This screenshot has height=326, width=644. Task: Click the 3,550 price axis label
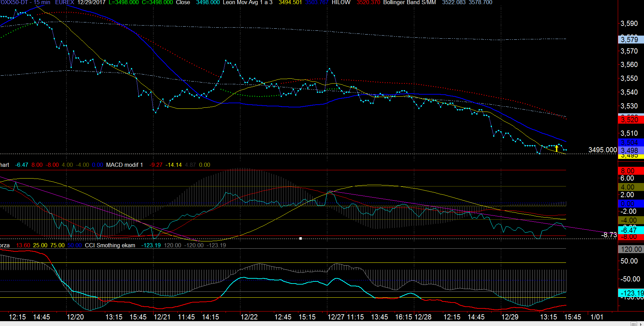pyautogui.click(x=629, y=78)
